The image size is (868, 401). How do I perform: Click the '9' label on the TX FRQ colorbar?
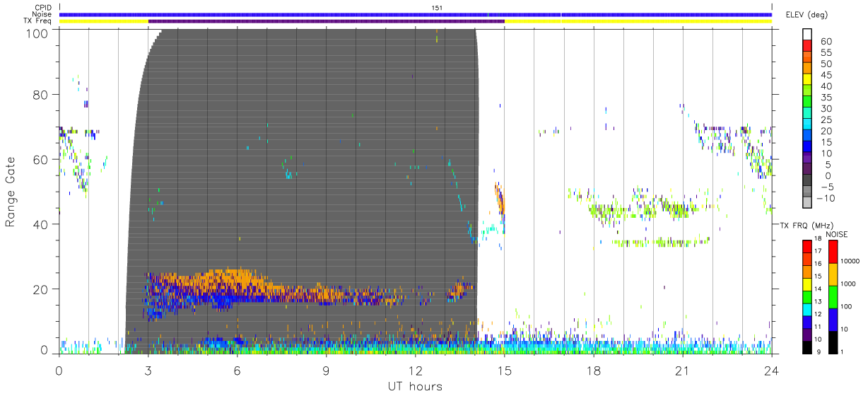pyautogui.click(x=819, y=352)
